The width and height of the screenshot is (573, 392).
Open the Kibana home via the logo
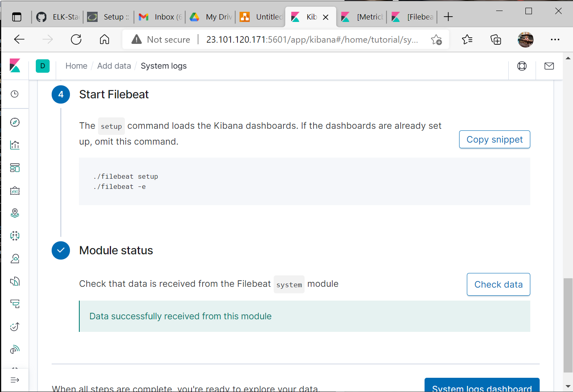pos(15,65)
